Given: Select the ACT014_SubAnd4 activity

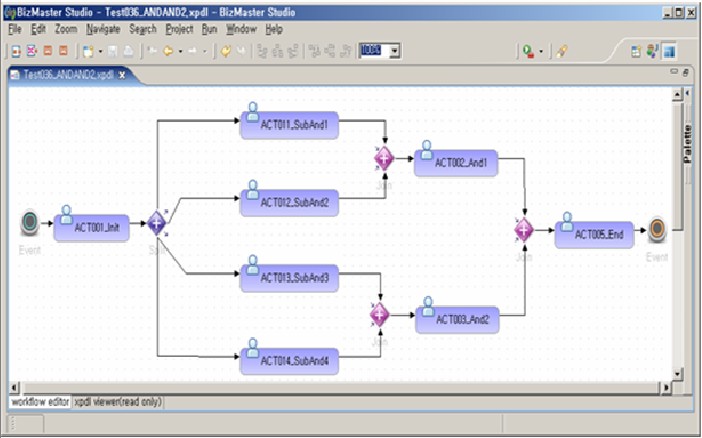Looking at the screenshot, I should tap(290, 361).
